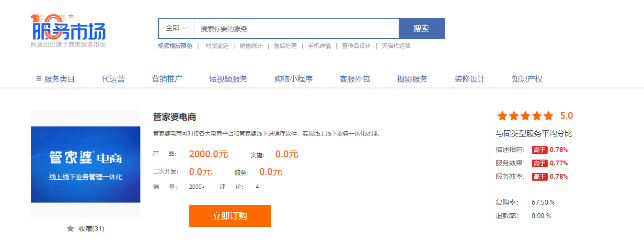Go to the 购物小程序 tab

(293, 79)
